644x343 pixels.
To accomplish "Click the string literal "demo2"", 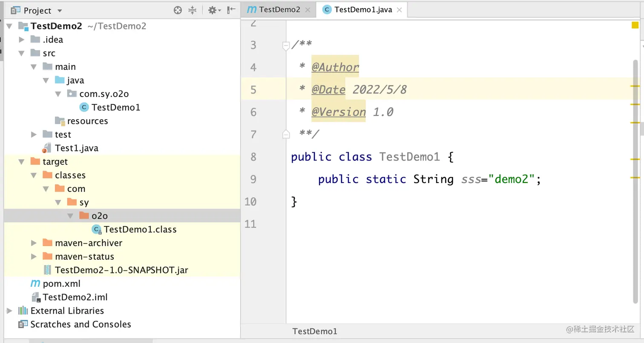I will click(511, 179).
